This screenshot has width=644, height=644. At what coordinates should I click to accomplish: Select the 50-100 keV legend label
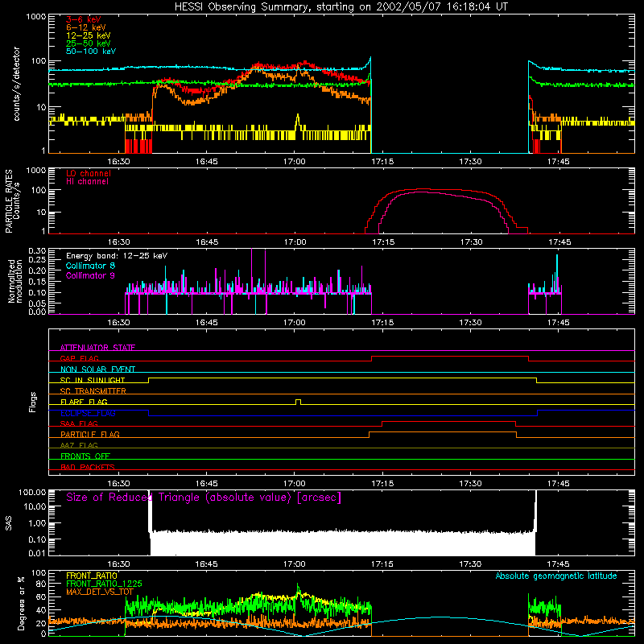click(91, 52)
